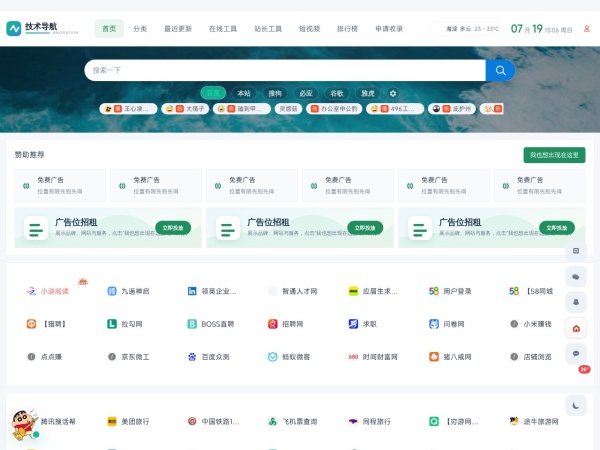Click the 办公室申公豹 hot tag
This screenshot has width=600, height=450.
334,109
